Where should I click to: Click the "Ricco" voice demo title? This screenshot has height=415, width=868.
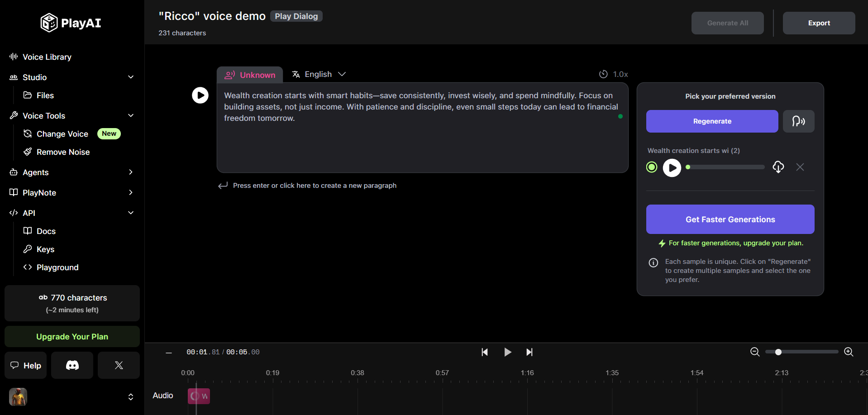[212, 16]
